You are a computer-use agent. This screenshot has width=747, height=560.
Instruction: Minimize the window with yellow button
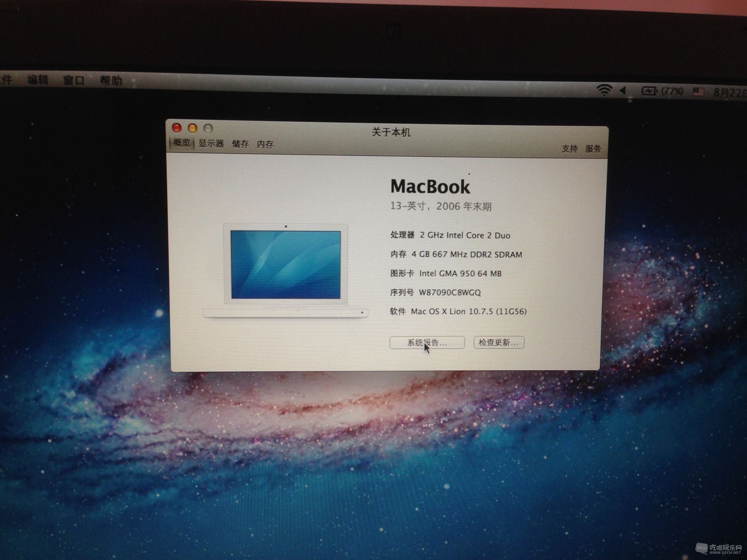click(192, 128)
